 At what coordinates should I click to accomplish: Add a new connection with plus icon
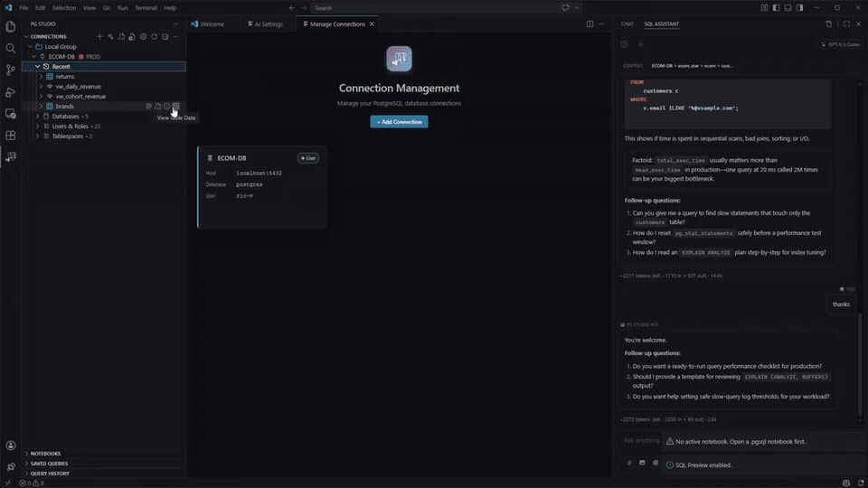[99, 36]
